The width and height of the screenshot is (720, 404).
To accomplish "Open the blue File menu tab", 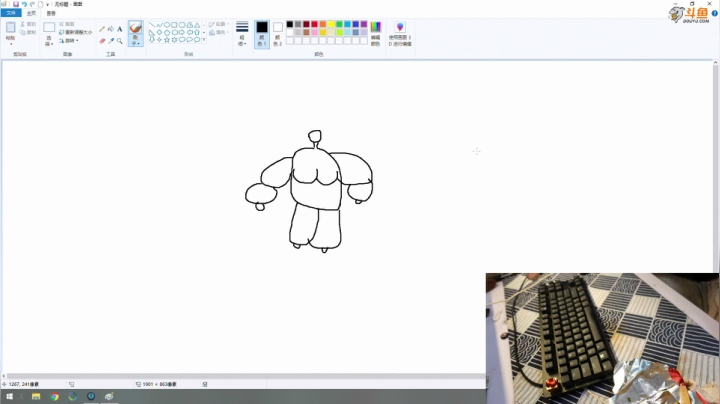I will 11,13.
